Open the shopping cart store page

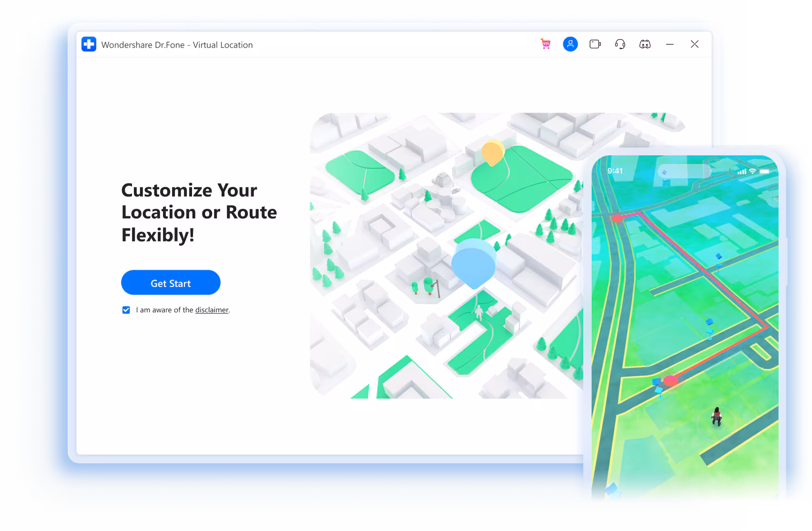pyautogui.click(x=545, y=44)
